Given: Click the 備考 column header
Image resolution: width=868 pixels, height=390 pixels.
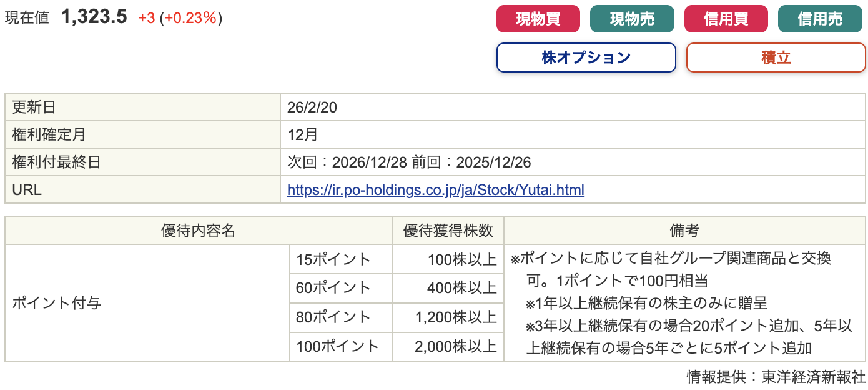Looking at the screenshot, I should [684, 231].
